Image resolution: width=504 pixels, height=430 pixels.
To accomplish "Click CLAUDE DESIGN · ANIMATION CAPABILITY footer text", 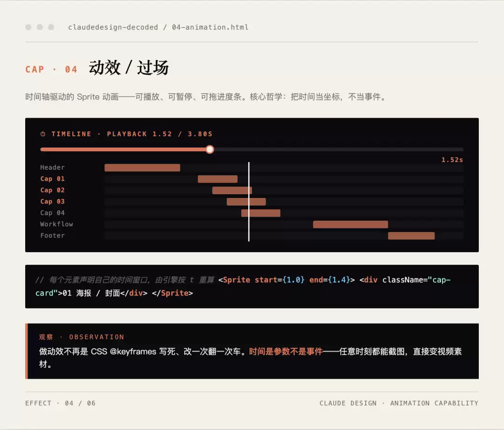I will 399,403.
